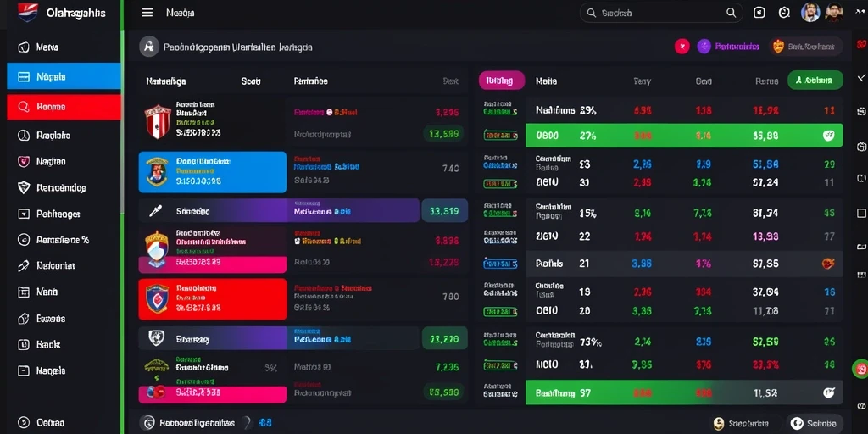
Task: Toggle the checkmark icon on the right edge strip
Action: [x=861, y=77]
